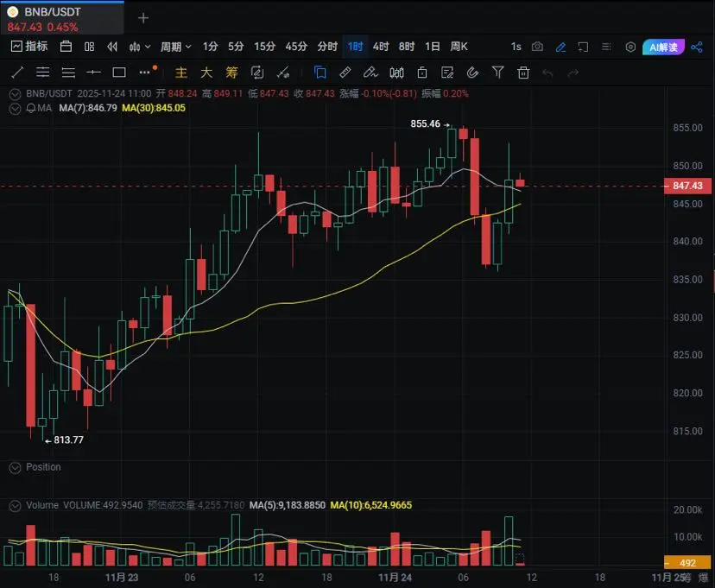
Task: Toggle the lock drawings icon
Action: tap(422, 73)
